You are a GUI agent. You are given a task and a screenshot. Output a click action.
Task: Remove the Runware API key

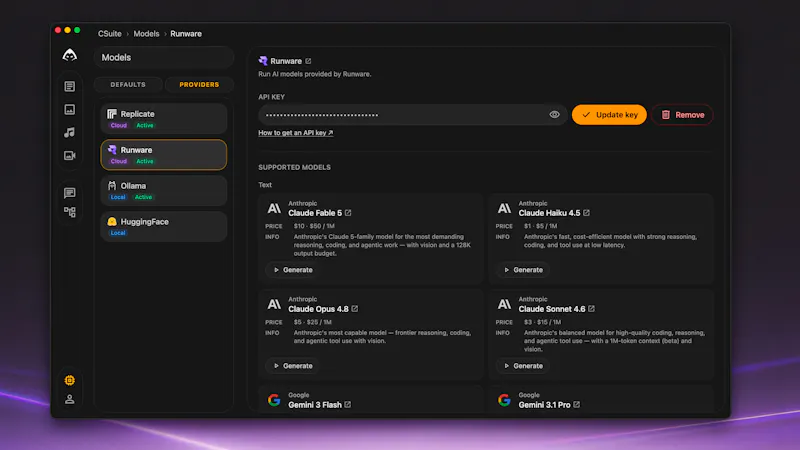click(x=682, y=115)
